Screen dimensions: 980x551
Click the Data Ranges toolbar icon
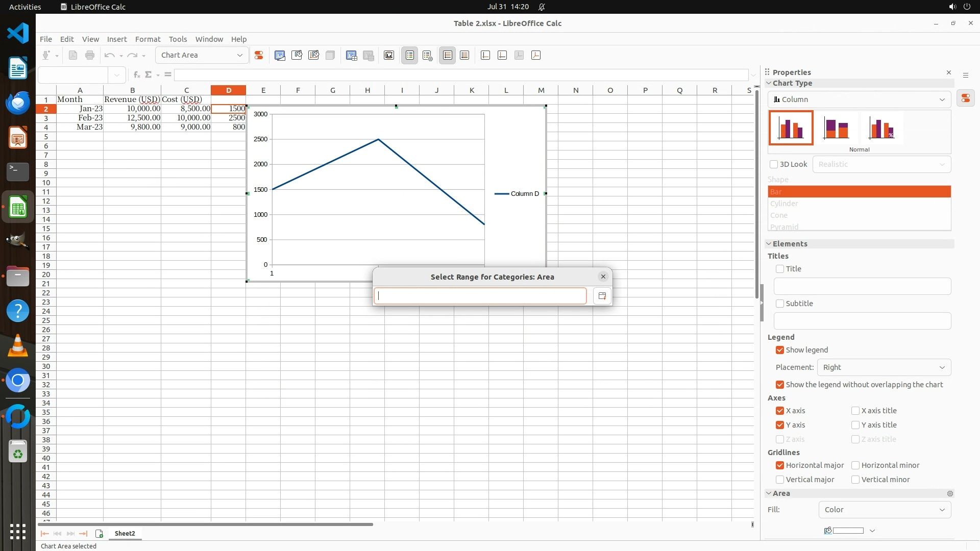(351, 56)
